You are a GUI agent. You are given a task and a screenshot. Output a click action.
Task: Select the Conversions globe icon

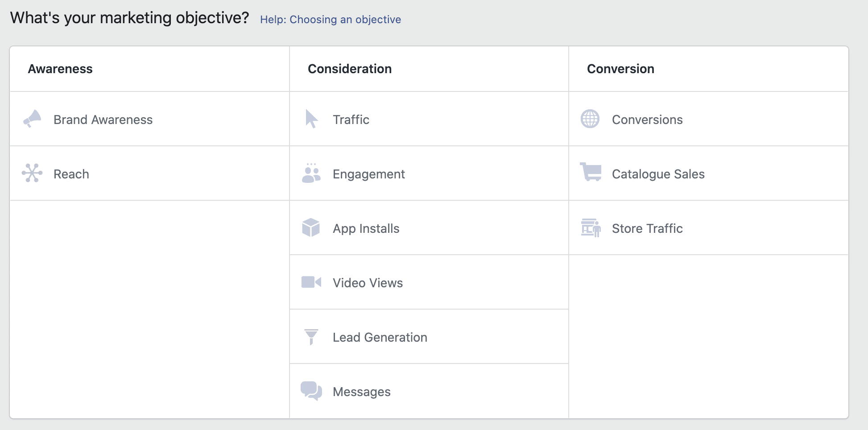[x=591, y=119]
